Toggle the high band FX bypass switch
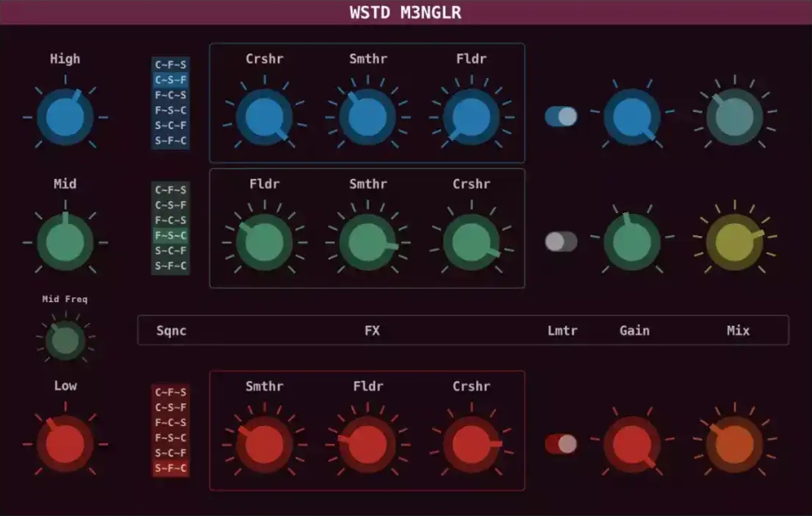This screenshot has width=812, height=516. (560, 116)
